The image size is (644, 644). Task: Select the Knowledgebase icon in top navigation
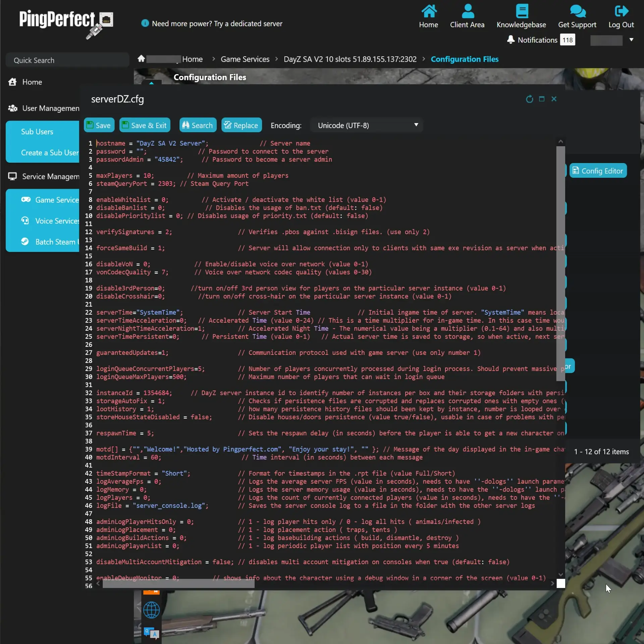tap(522, 16)
